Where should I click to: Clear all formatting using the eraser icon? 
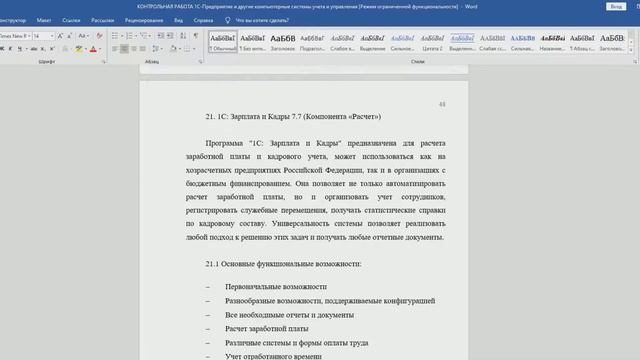(99, 36)
